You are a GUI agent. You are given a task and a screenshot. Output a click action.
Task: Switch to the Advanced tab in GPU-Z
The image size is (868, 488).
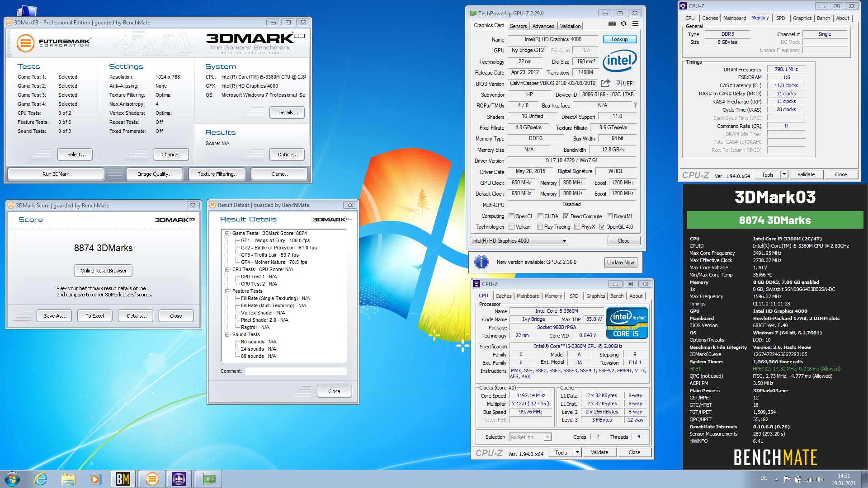click(543, 26)
